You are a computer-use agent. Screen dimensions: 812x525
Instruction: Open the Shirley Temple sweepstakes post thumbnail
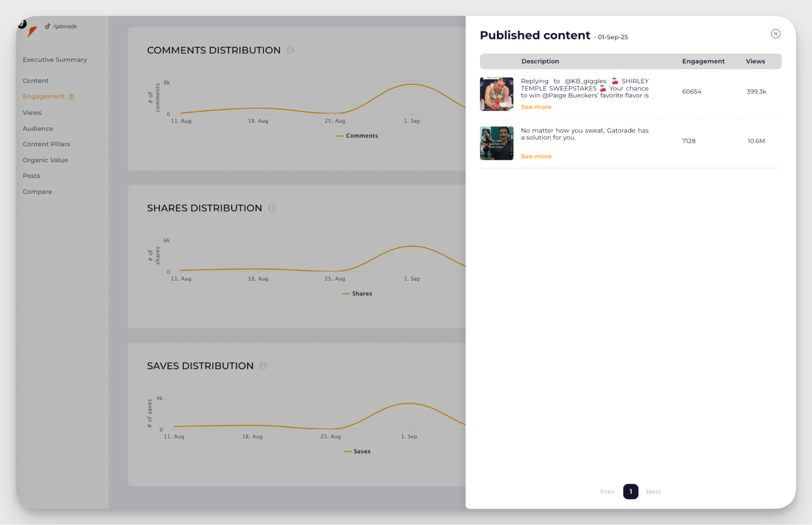[x=496, y=94]
